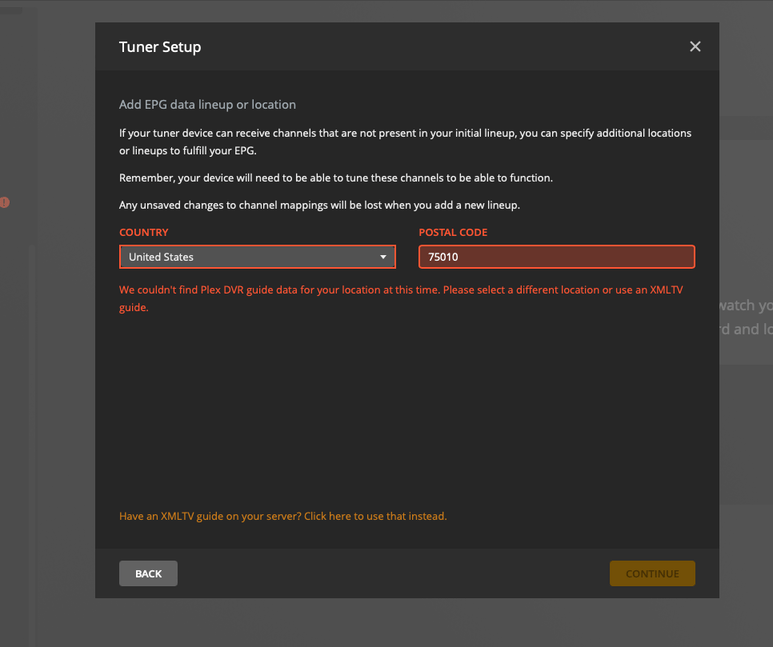Click the COUNTRY field label

tap(144, 232)
